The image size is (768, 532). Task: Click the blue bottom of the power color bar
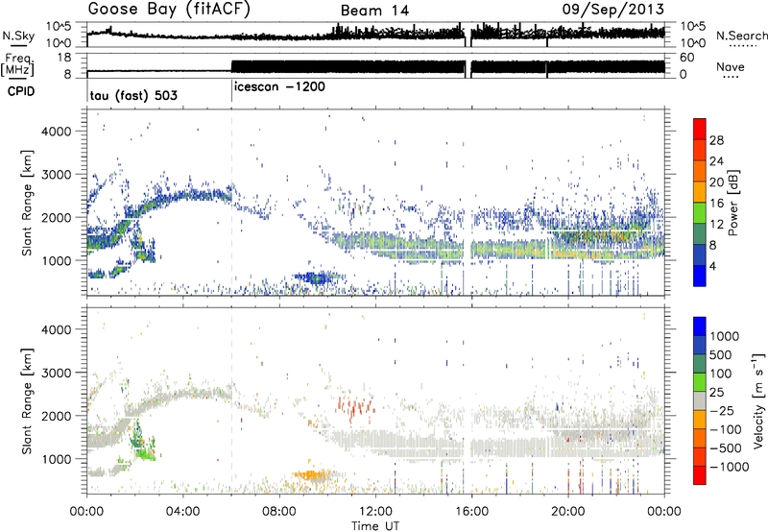click(x=700, y=276)
